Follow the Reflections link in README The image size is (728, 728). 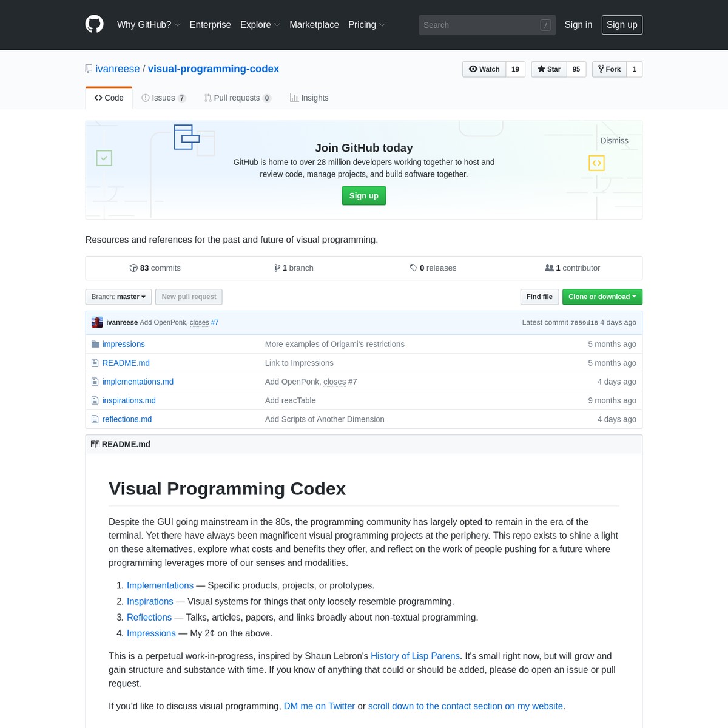point(149,617)
